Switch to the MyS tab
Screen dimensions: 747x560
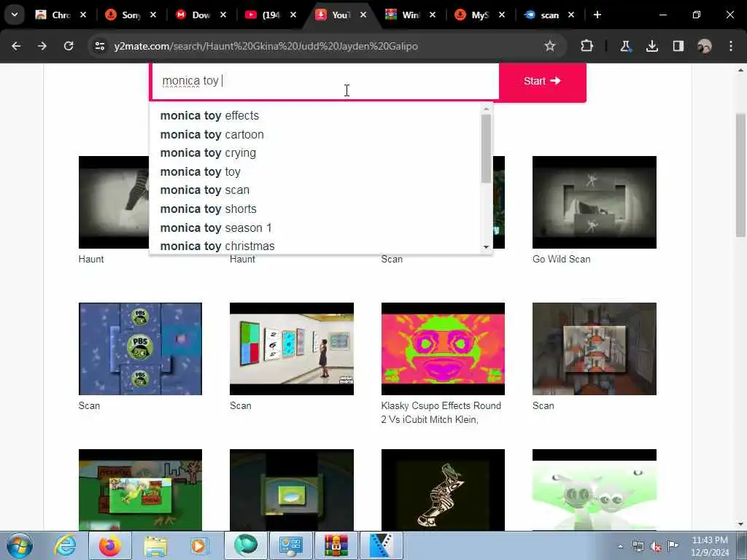click(x=480, y=15)
